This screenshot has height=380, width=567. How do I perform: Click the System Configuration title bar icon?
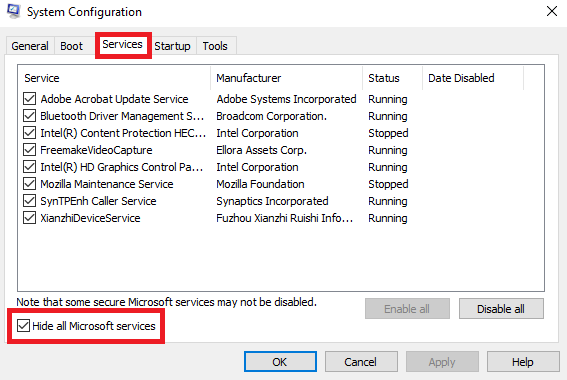click(13, 11)
